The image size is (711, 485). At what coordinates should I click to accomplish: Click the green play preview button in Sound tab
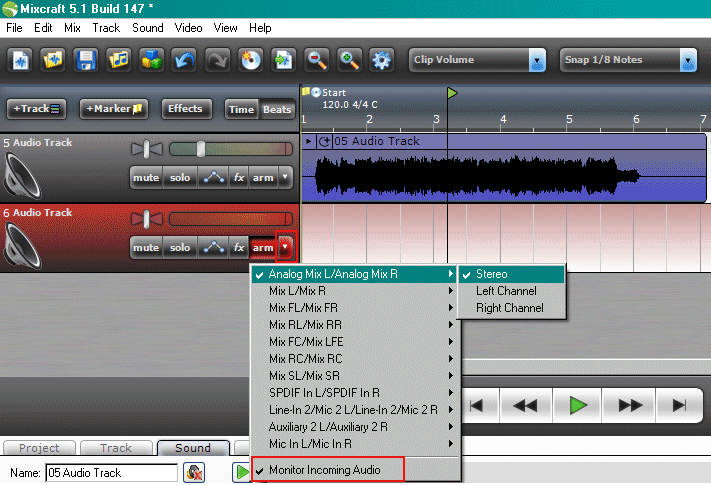point(242,472)
